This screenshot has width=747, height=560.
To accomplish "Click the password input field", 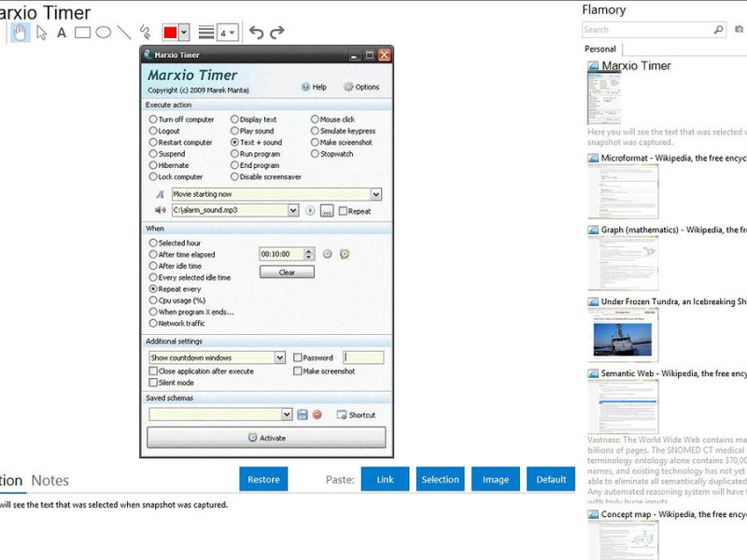I will [363, 357].
